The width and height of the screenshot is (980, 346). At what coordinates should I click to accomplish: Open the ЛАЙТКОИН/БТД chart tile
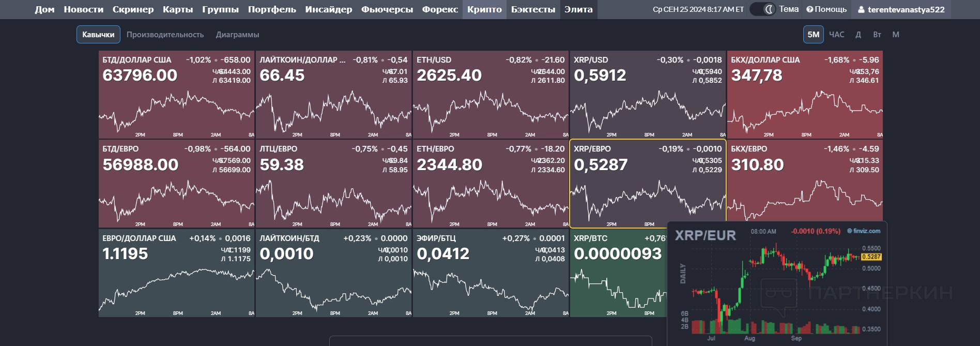tap(334, 273)
